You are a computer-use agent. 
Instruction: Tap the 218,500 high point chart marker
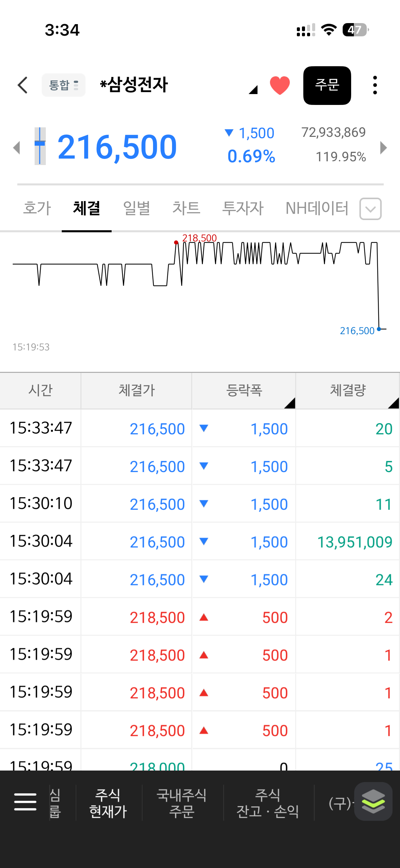click(x=176, y=242)
